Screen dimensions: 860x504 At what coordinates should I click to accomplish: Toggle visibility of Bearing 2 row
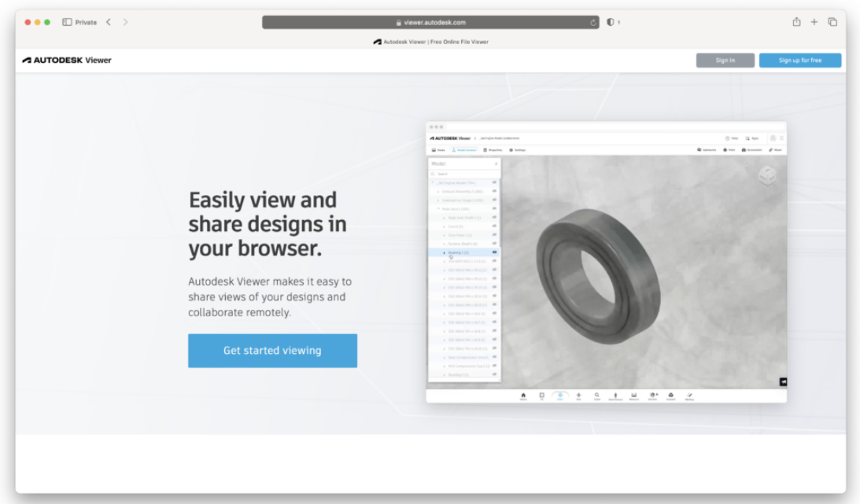pos(494,375)
